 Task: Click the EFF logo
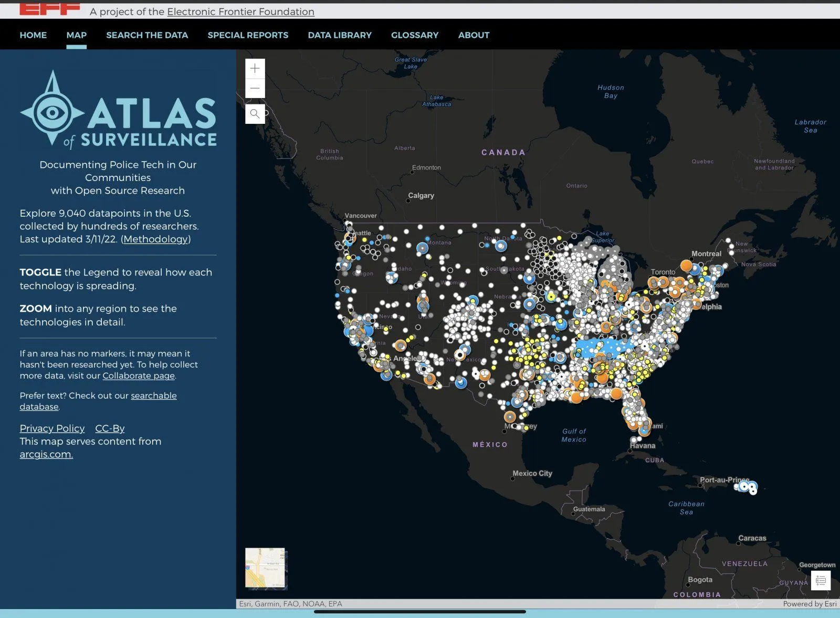click(x=50, y=9)
